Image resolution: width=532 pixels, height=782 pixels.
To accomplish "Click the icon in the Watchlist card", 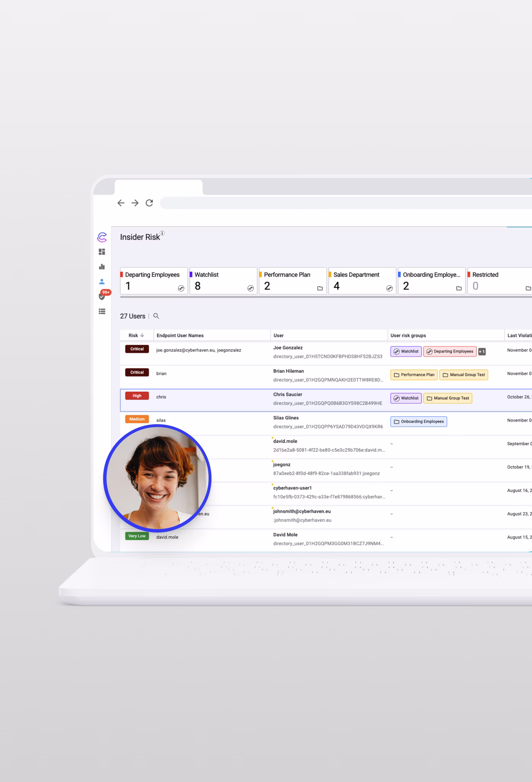I will 250,288.
